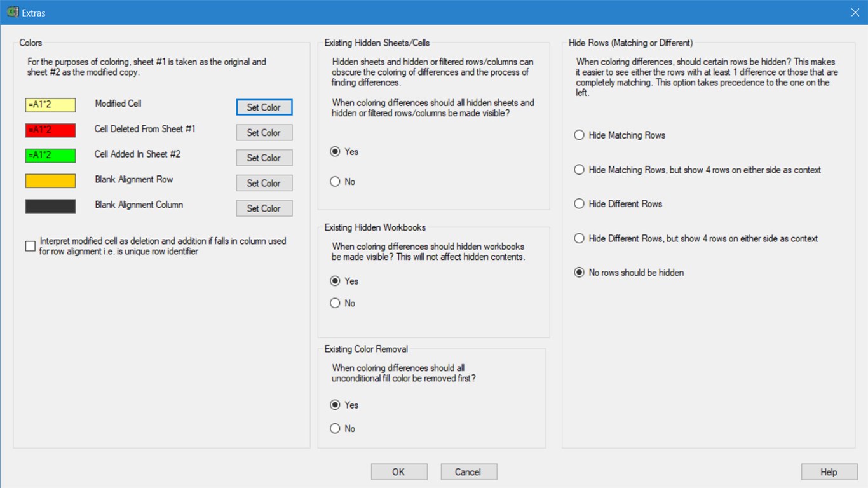
Task: Select No for Existing Color Removal
Action: (x=335, y=429)
